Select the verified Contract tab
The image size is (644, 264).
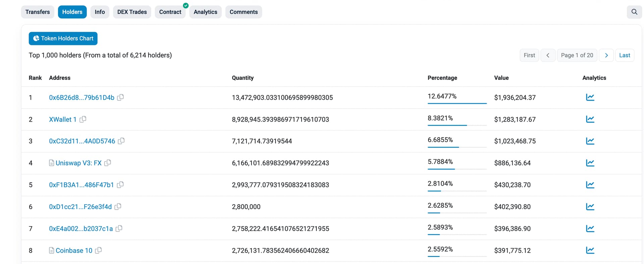coord(170,12)
